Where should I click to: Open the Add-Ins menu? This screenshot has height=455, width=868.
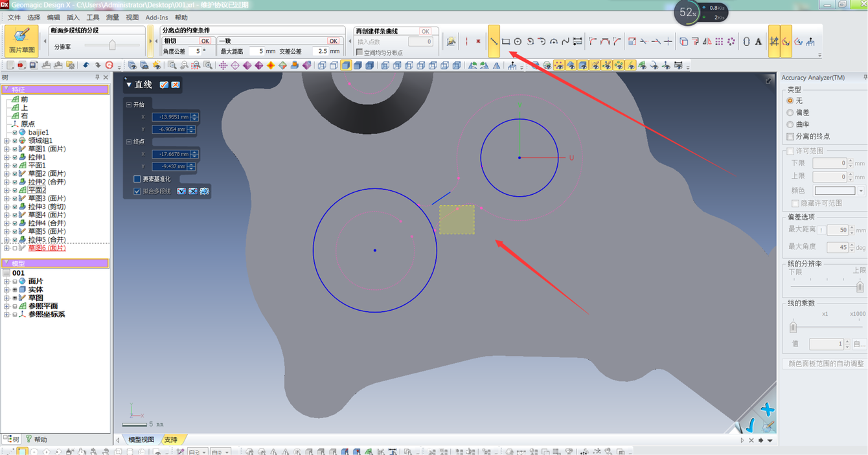coord(157,17)
